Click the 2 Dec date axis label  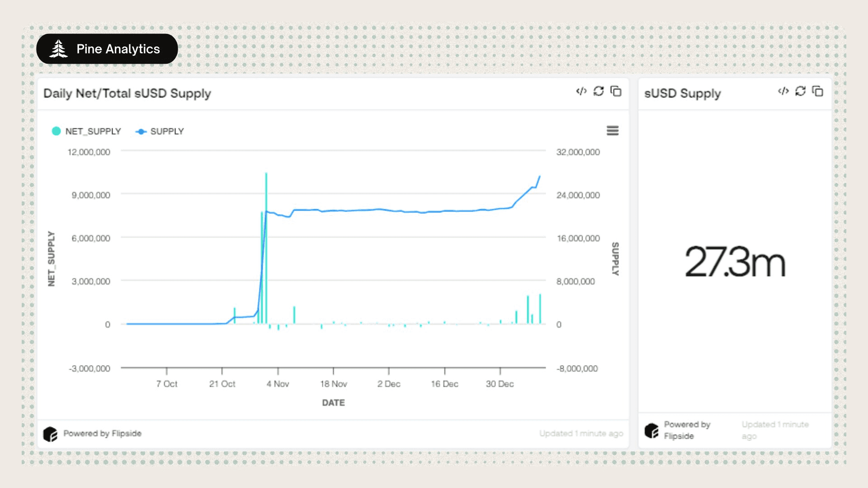point(389,384)
